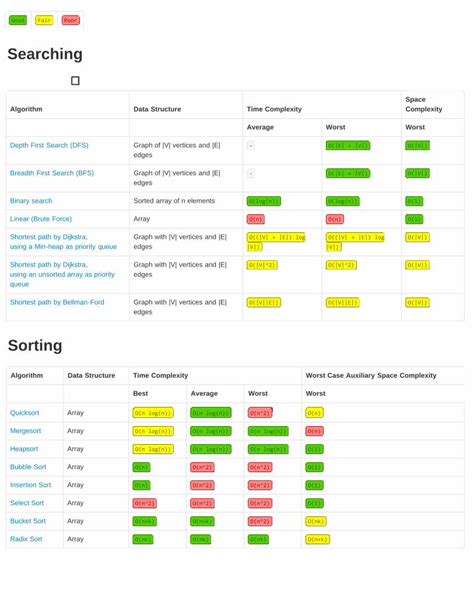The height and width of the screenshot is (613, 474).
Task: Follow the Binary search link
Action: click(x=31, y=201)
